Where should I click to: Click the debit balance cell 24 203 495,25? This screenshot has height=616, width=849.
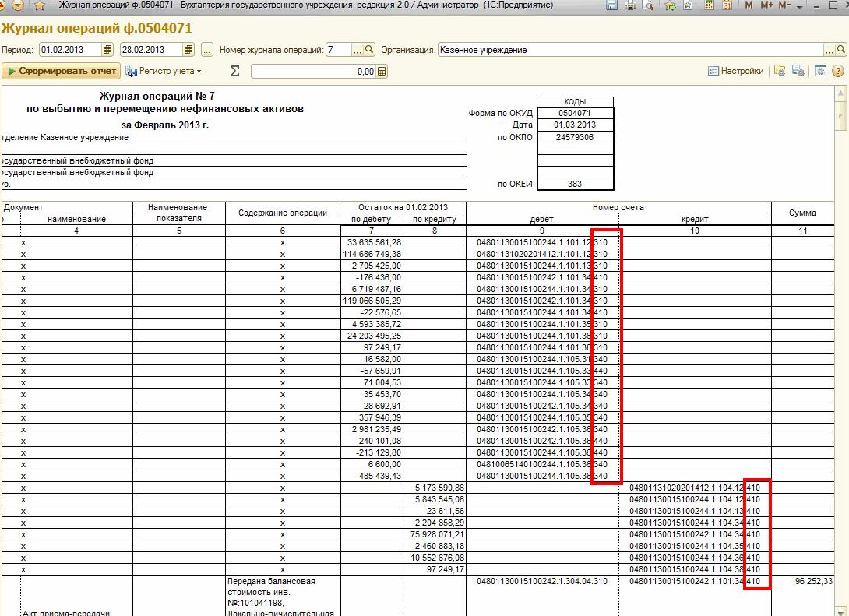(372, 336)
